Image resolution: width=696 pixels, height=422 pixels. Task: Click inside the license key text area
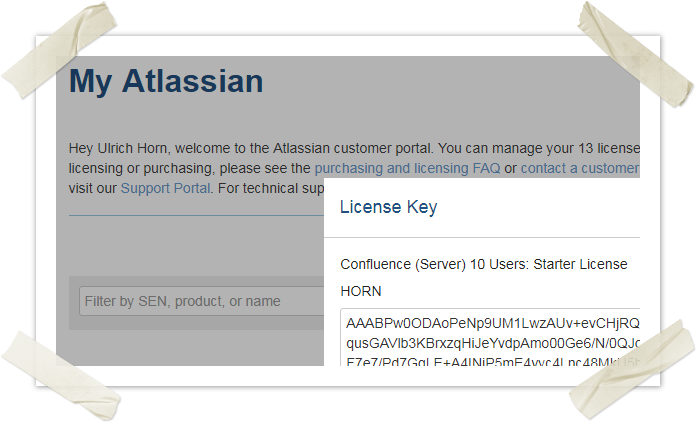point(490,338)
